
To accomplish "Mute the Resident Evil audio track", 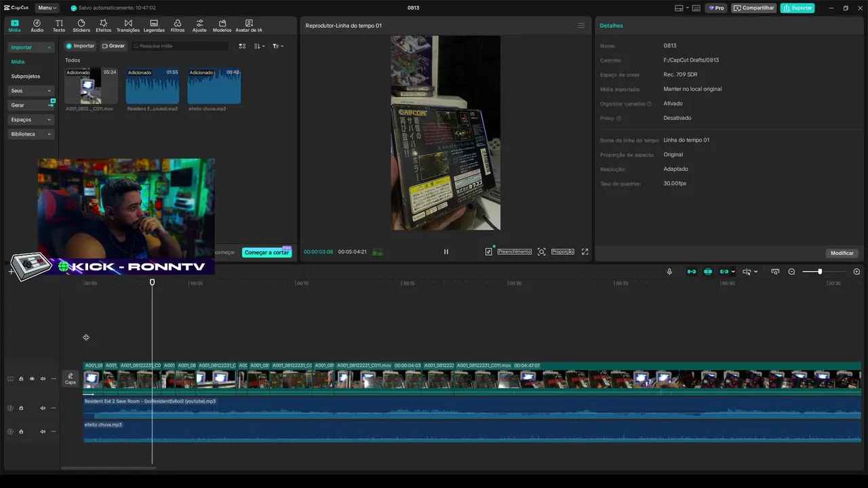I will [43, 408].
